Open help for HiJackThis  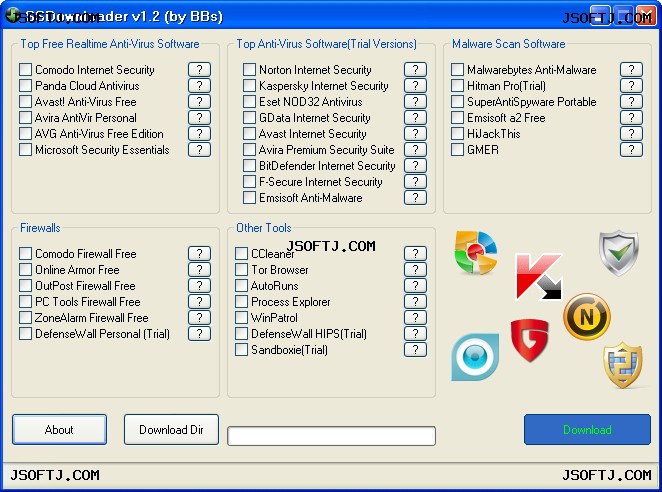pyautogui.click(x=632, y=133)
